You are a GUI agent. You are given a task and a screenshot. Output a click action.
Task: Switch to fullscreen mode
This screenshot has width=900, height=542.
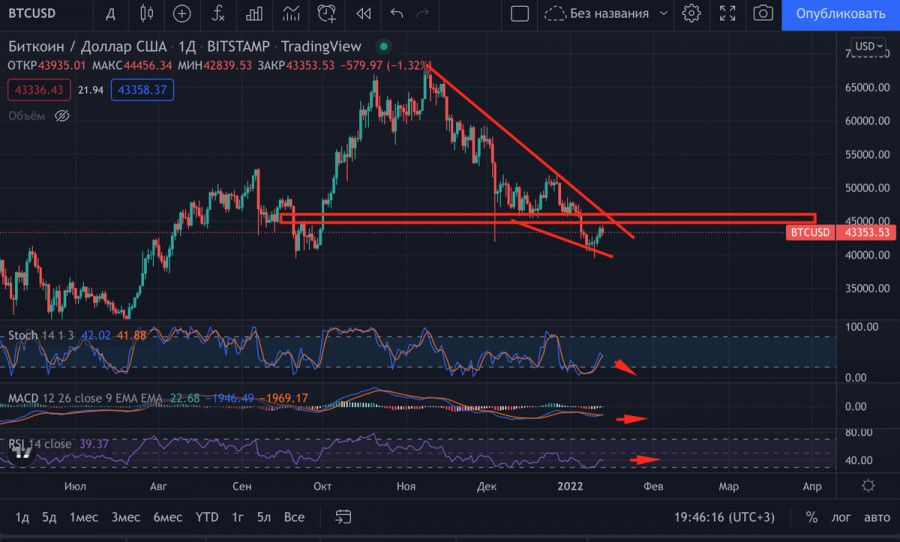pos(727,13)
